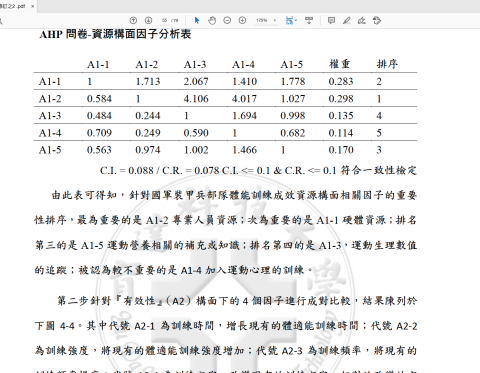
Task: Go to next page with down arrow
Action: point(148,20)
